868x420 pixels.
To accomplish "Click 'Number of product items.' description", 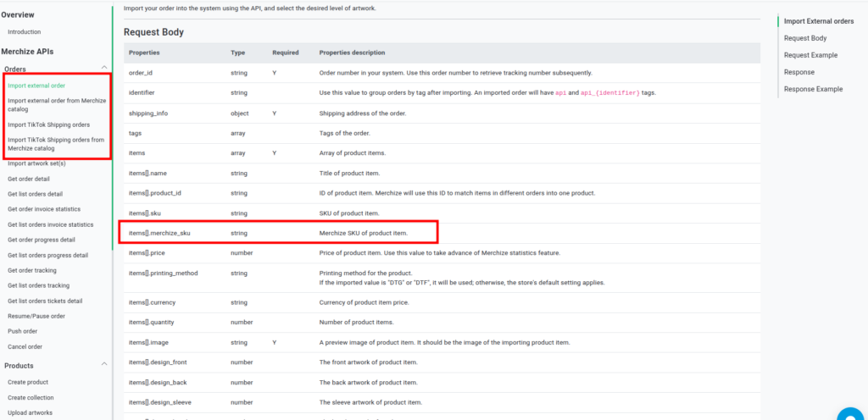I will [x=356, y=322].
